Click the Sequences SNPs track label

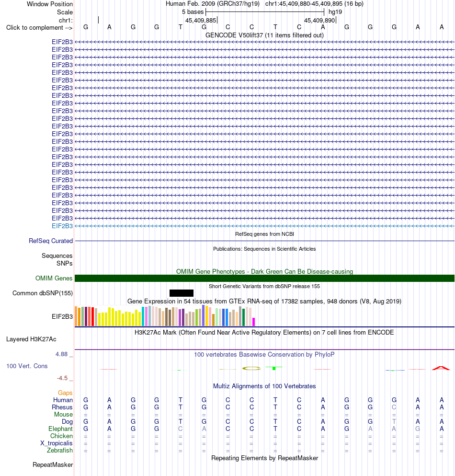(x=57, y=259)
